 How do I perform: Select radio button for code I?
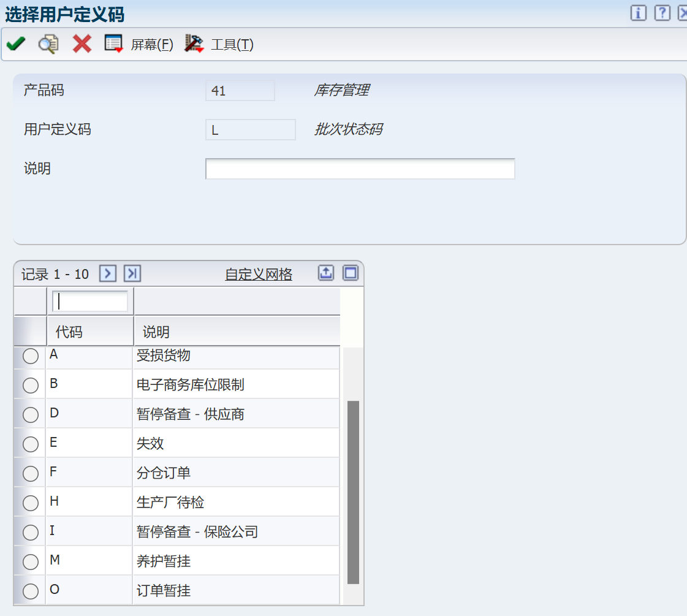(x=31, y=532)
